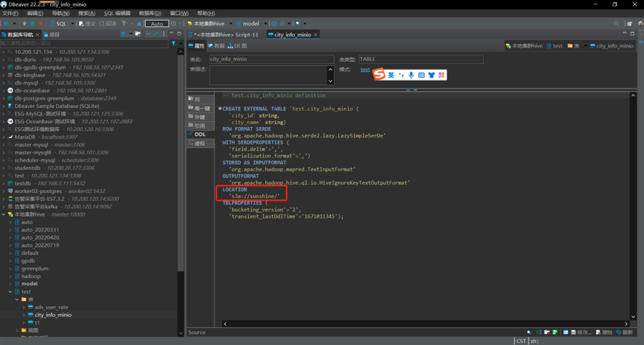Open SQL button dropdown arrow
Viewport: 644px width, 345px height.
(73, 23)
